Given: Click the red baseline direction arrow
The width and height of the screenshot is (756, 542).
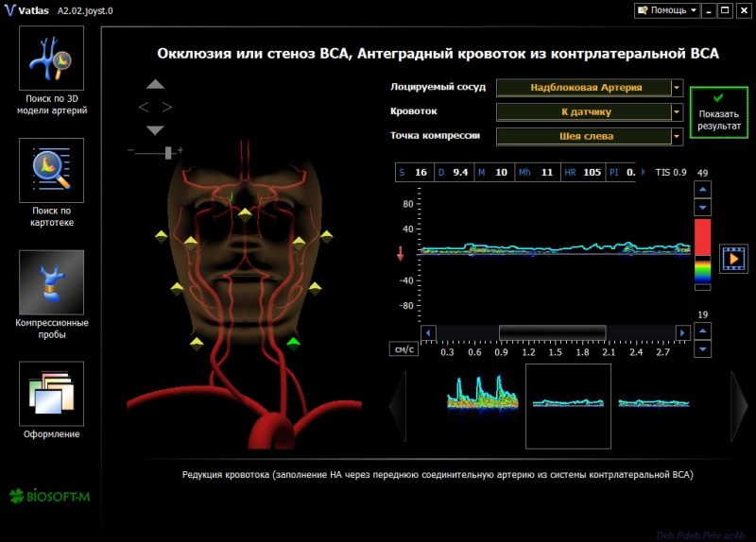Looking at the screenshot, I should point(401,253).
